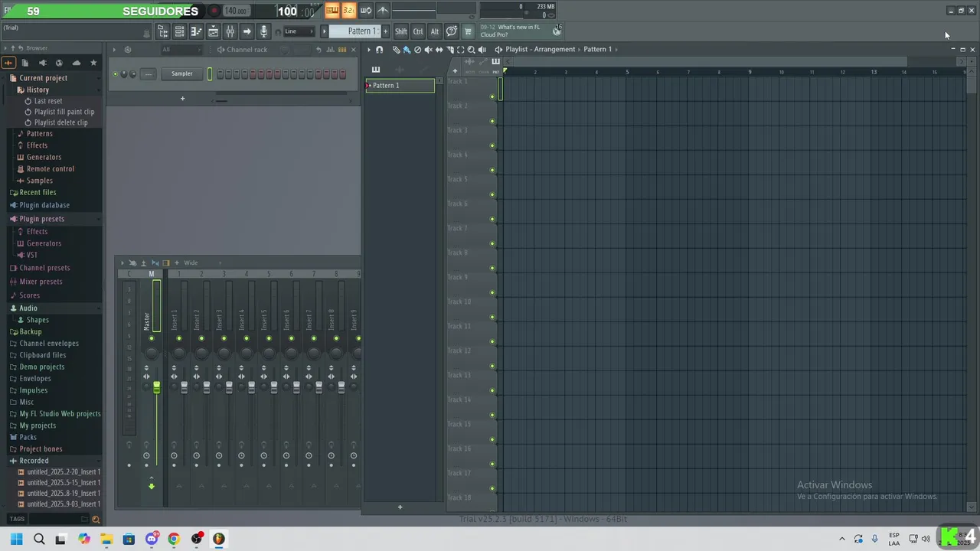Select the Slice tool in Playlist toolbar
The image size is (980, 551).
(450, 50)
